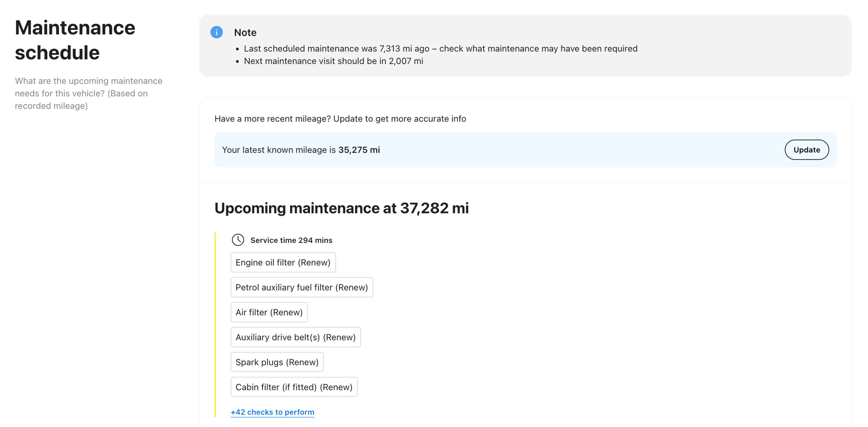The image size is (868, 427).
Task: Click the Service time 294 mins label
Action: (291, 240)
